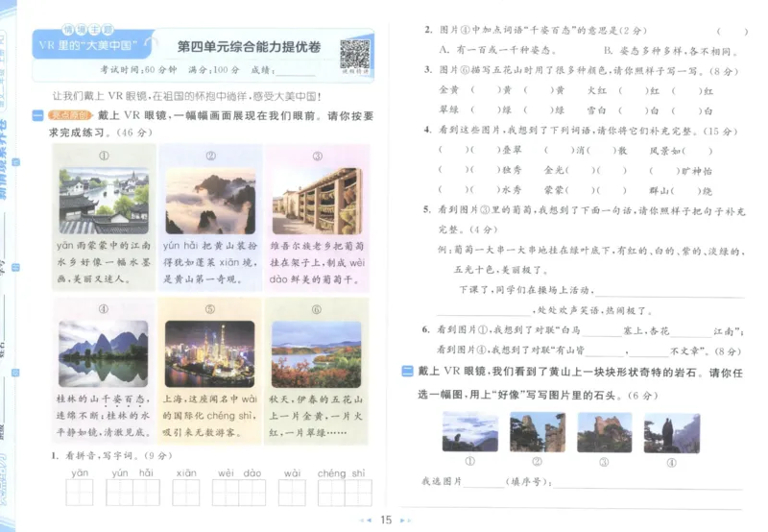Click the caption text starting 维吾尔族老乡把葡萄
This screenshot has height=532, width=768.
(317, 262)
